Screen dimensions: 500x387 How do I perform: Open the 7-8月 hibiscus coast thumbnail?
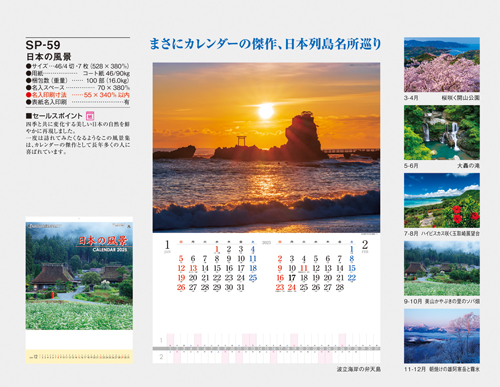442,200
